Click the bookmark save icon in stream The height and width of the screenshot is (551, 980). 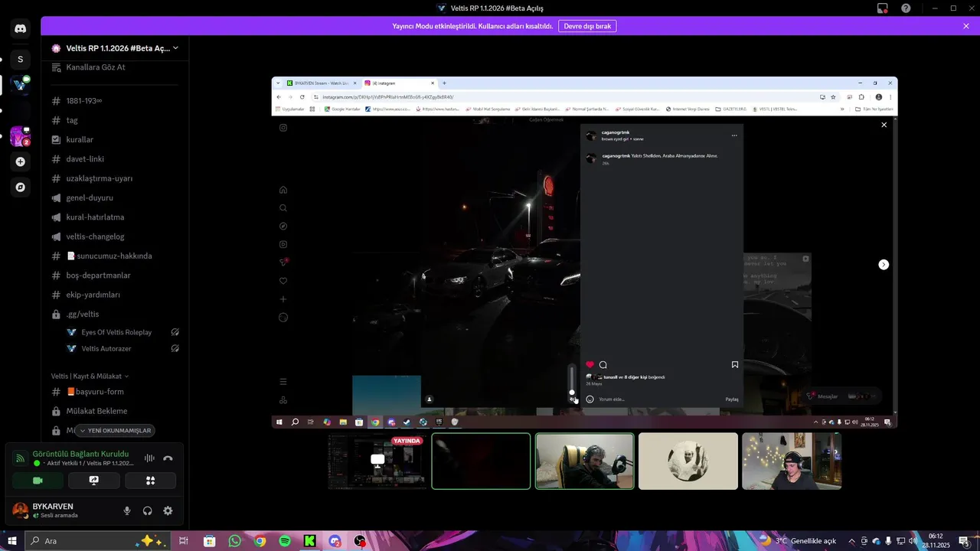pos(735,365)
